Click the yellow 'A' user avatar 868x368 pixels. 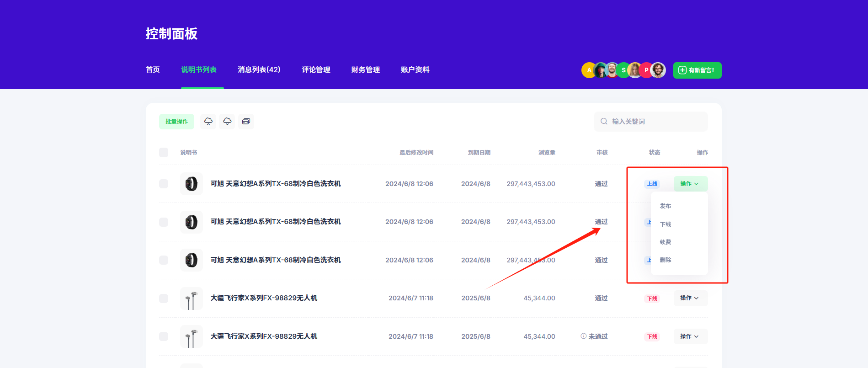(588, 70)
